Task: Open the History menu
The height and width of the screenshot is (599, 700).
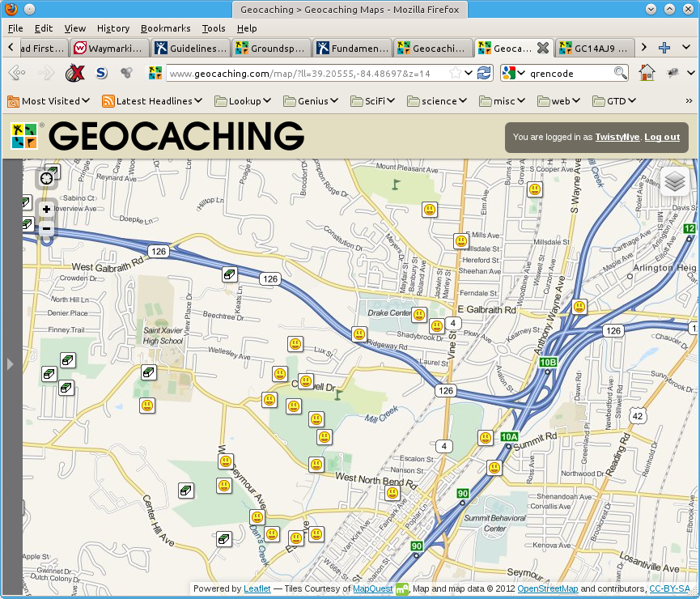Action: click(113, 28)
